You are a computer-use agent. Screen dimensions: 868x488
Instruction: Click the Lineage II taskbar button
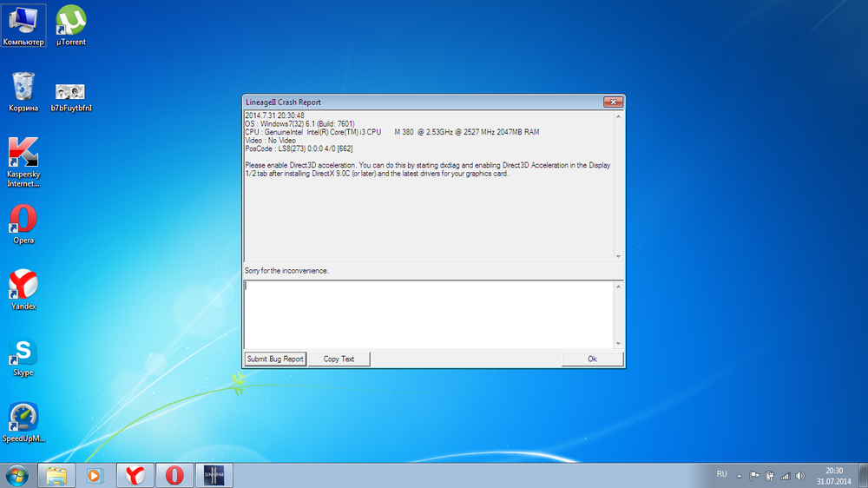pyautogui.click(x=214, y=475)
